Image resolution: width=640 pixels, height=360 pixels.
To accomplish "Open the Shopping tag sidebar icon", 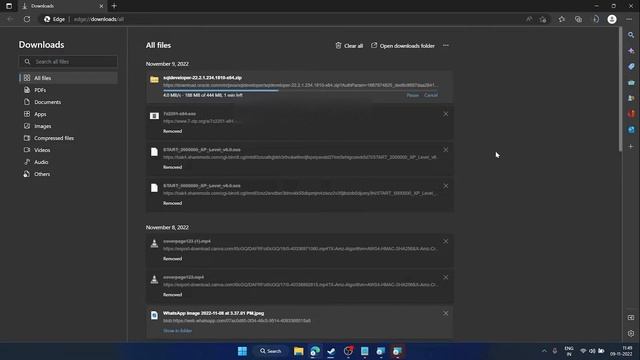I will coord(631,67).
